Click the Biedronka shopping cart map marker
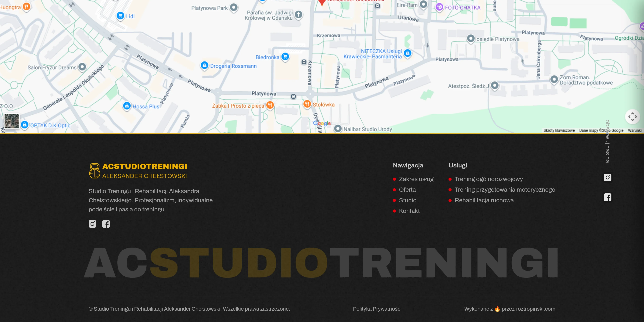 point(285,56)
